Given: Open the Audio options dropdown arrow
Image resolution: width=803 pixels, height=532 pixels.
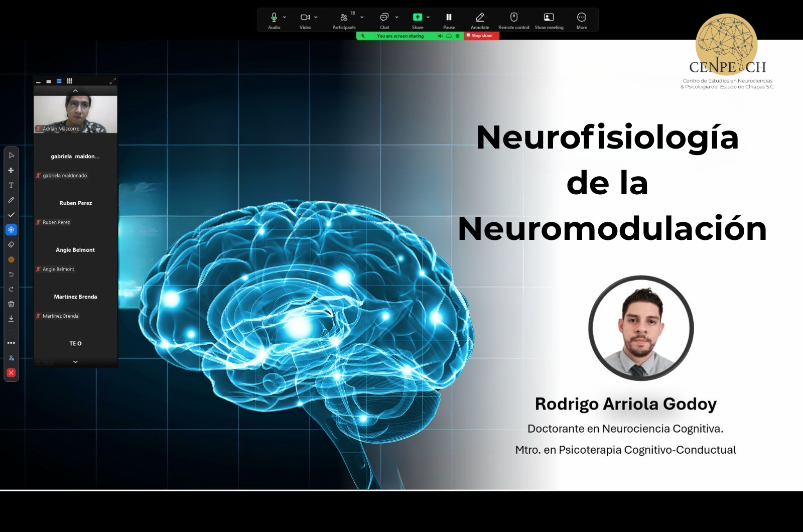Looking at the screenshot, I should 285,17.
